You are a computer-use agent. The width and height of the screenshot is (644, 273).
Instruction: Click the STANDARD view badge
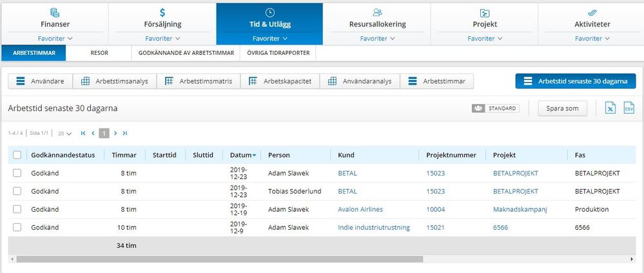[495, 108]
